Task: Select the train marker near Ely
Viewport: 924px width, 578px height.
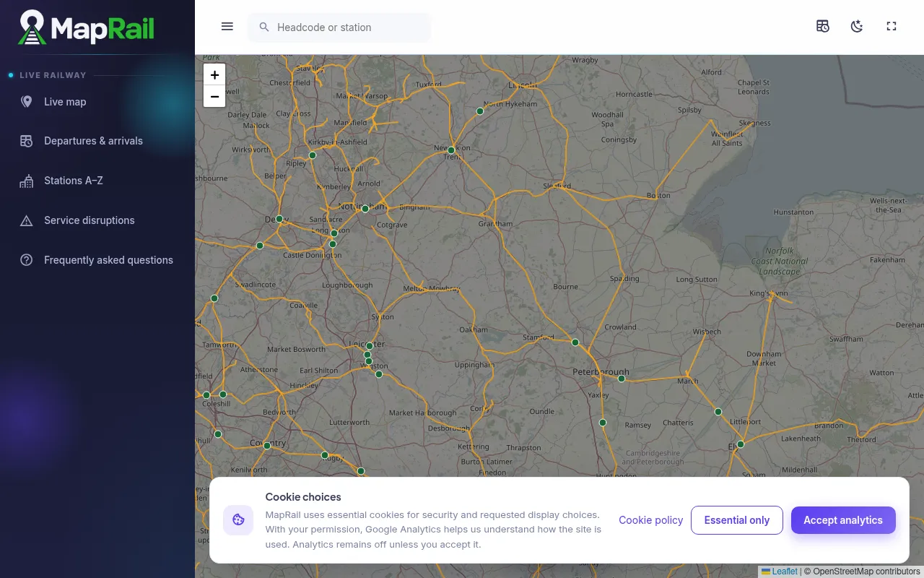Action: tap(741, 444)
